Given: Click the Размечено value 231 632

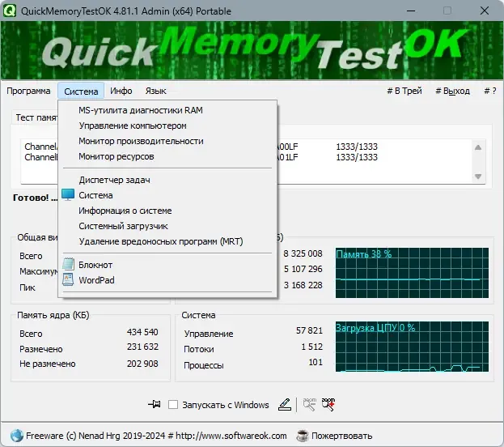Looking at the screenshot, I should pyautogui.click(x=142, y=347).
